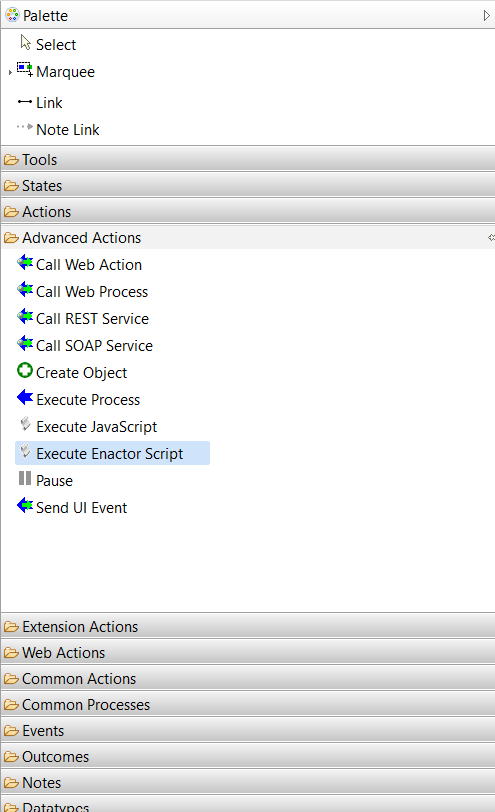Choose the Call SOAP Service entry
The width and height of the screenshot is (495, 812).
[85, 345]
